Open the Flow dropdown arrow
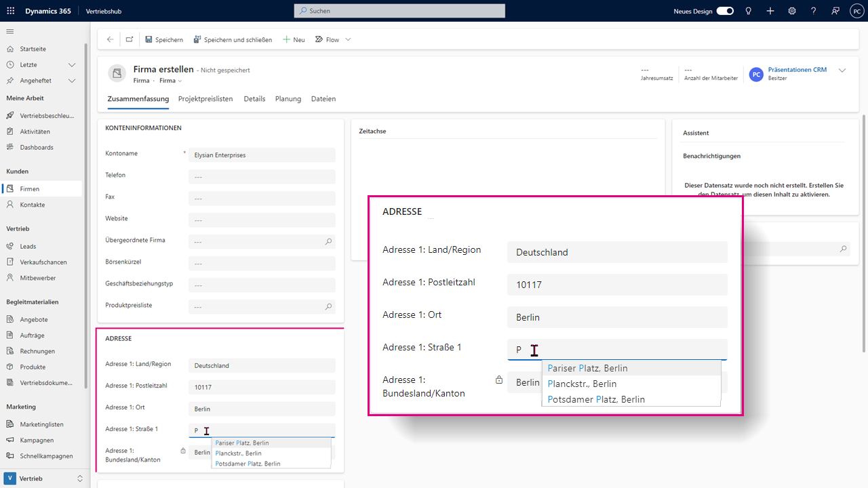 (x=349, y=39)
